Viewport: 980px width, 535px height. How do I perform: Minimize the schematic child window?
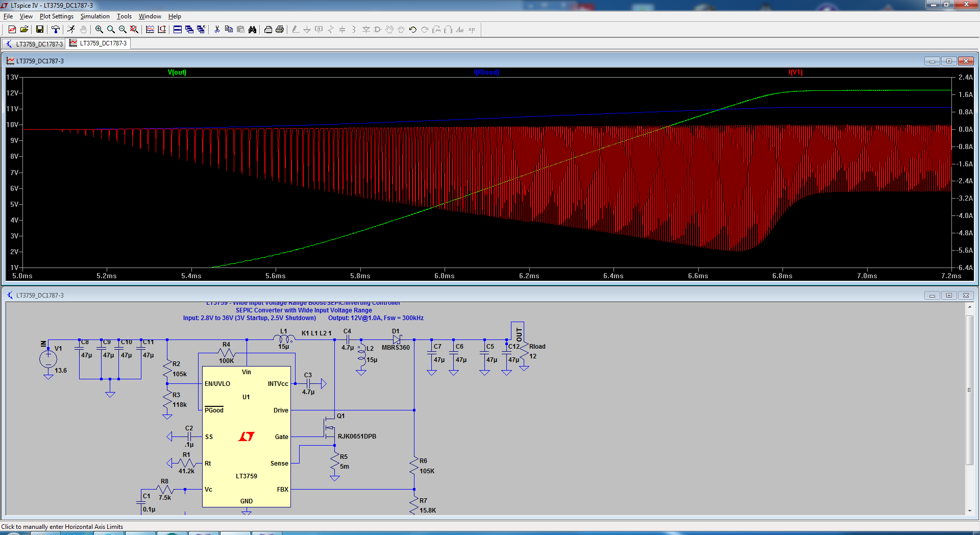[932, 296]
